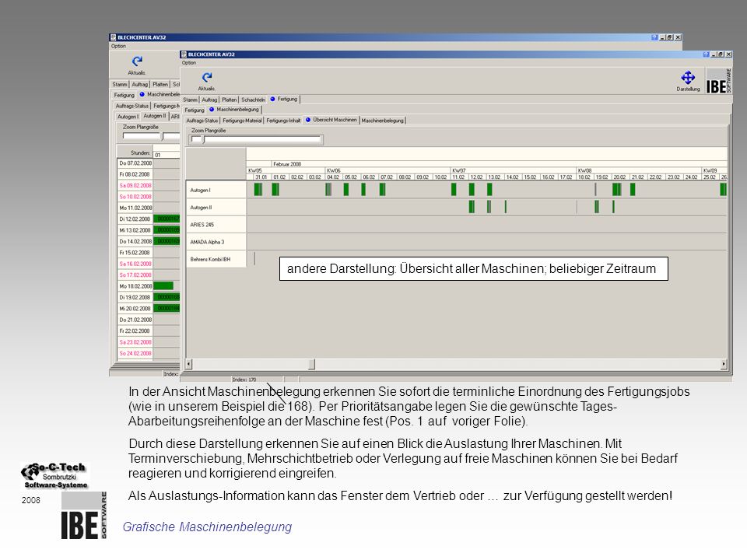
Task: Open the Fertigungs-Material tab
Action: [x=242, y=121]
